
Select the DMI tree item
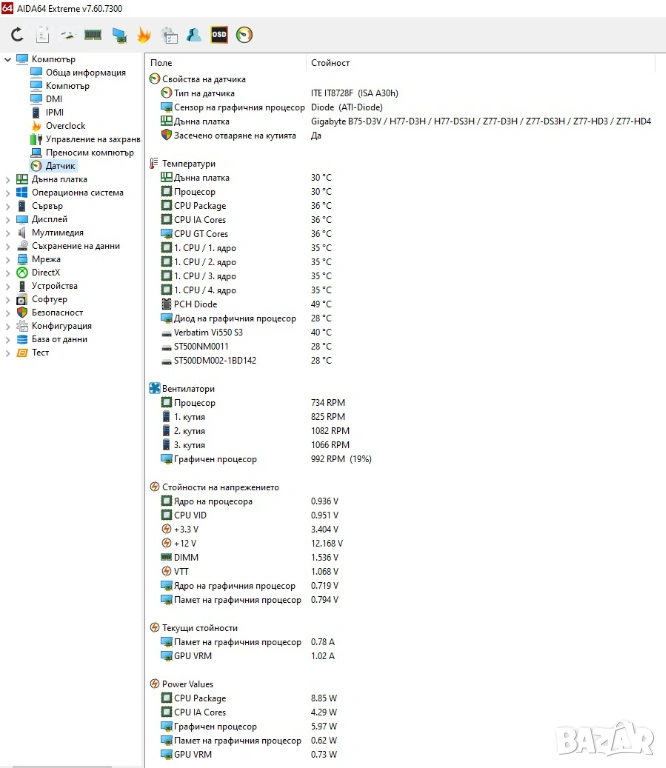tap(54, 99)
